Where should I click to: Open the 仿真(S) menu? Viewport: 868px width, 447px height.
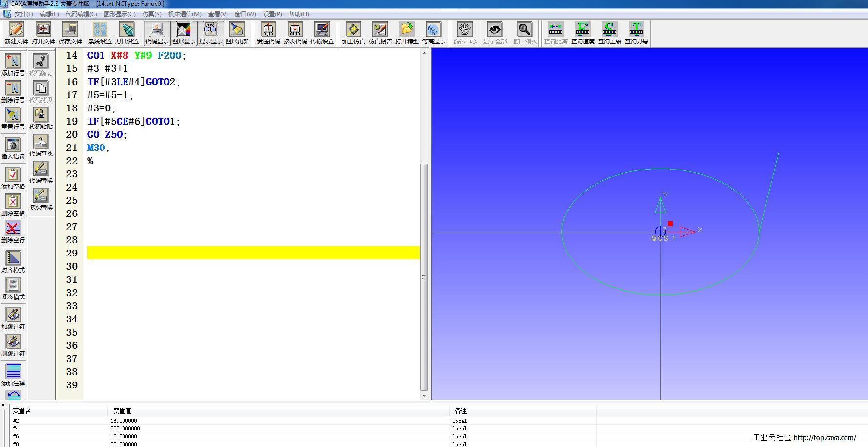(x=152, y=14)
